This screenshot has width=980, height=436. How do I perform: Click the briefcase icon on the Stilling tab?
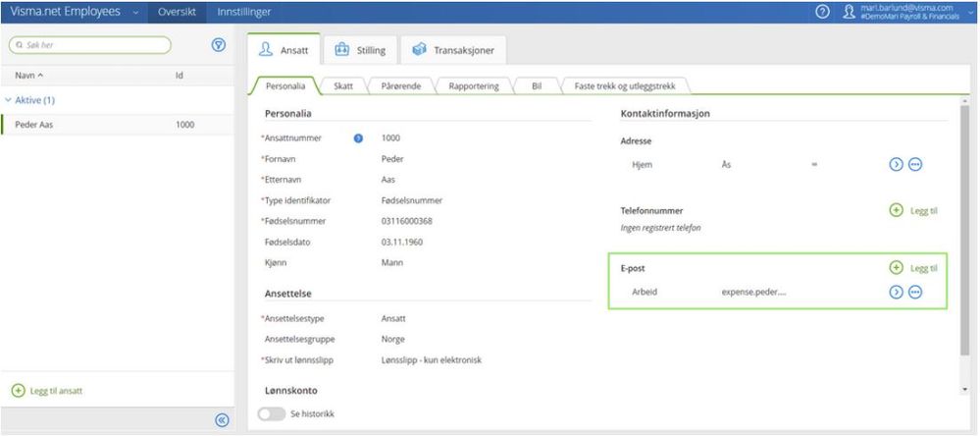(x=342, y=50)
